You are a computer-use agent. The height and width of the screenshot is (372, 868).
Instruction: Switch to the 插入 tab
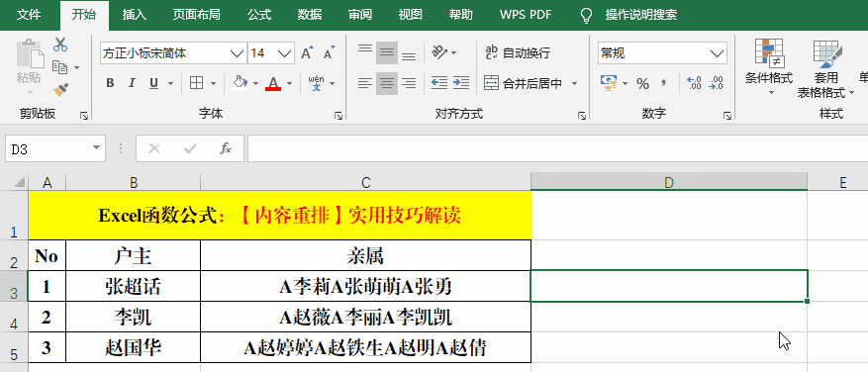pyautogui.click(x=134, y=15)
